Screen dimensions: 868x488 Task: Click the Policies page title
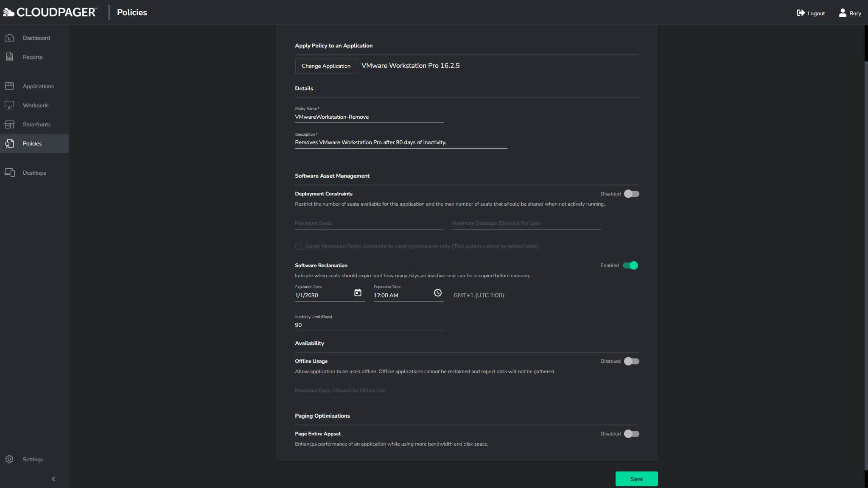pyautogui.click(x=132, y=13)
